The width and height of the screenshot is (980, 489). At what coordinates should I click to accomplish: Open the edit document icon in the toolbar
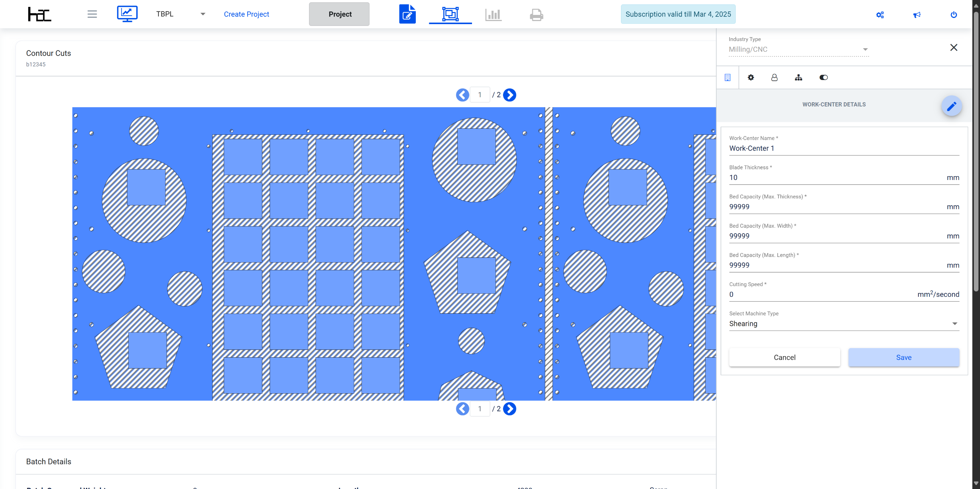point(407,14)
